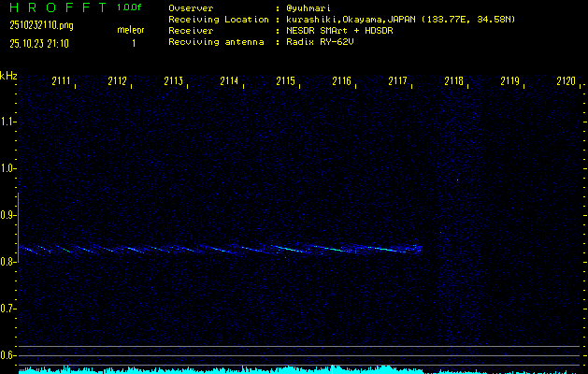
Task: Click the 2120 time label
Action: click(x=566, y=81)
